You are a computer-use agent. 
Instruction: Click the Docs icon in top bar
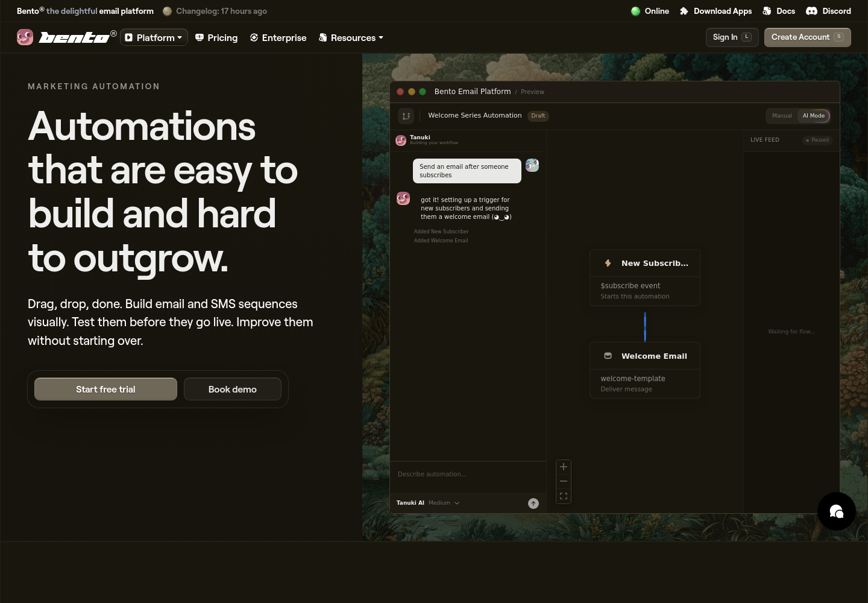(767, 11)
